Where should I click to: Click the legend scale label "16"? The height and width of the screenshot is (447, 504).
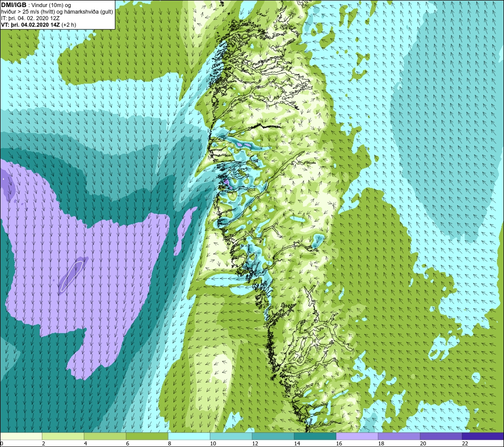339,443
